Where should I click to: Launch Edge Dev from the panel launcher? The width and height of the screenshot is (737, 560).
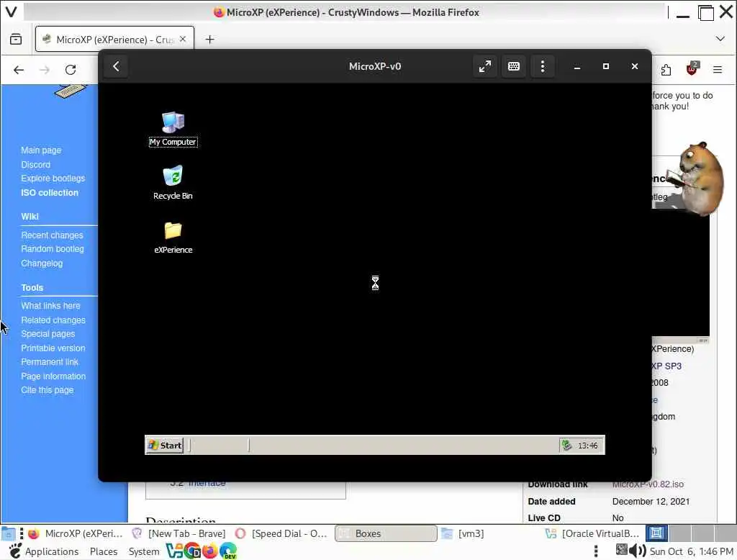pyautogui.click(x=228, y=551)
